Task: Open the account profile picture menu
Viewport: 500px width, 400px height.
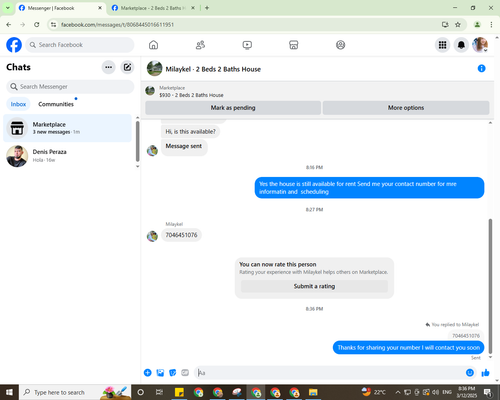Action: pyautogui.click(x=480, y=45)
